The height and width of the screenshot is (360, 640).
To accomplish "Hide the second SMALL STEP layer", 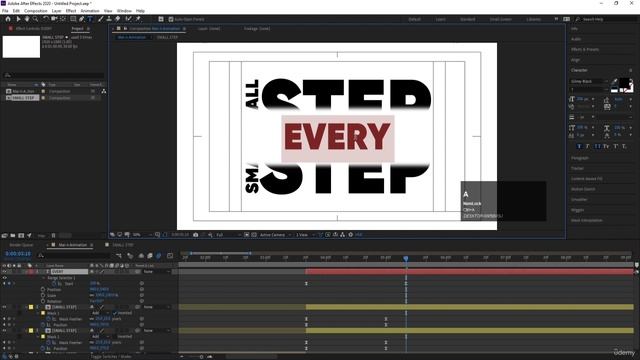I will point(4,331).
